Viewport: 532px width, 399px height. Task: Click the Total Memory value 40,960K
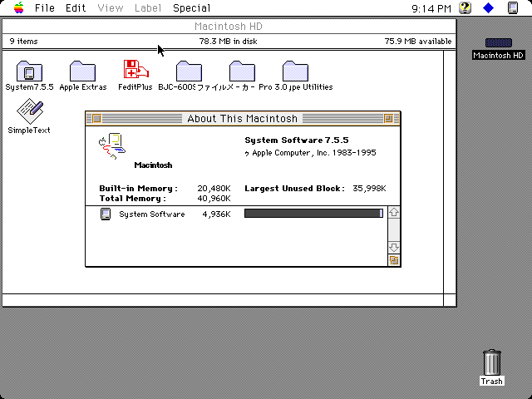(x=214, y=198)
